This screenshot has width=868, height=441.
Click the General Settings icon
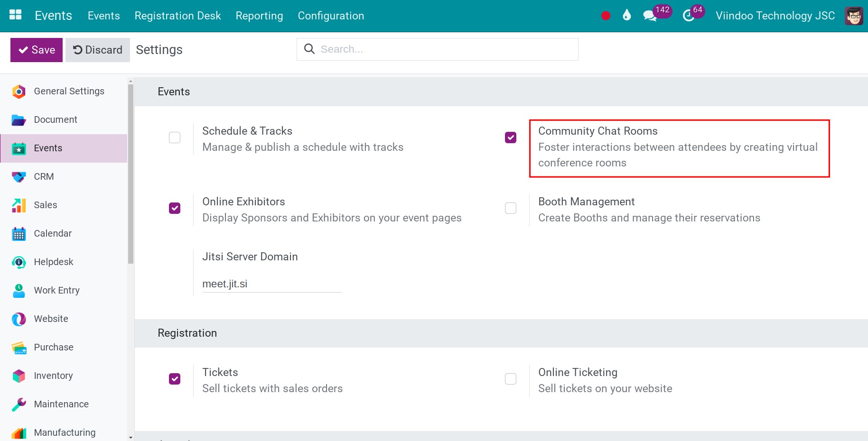coord(19,92)
